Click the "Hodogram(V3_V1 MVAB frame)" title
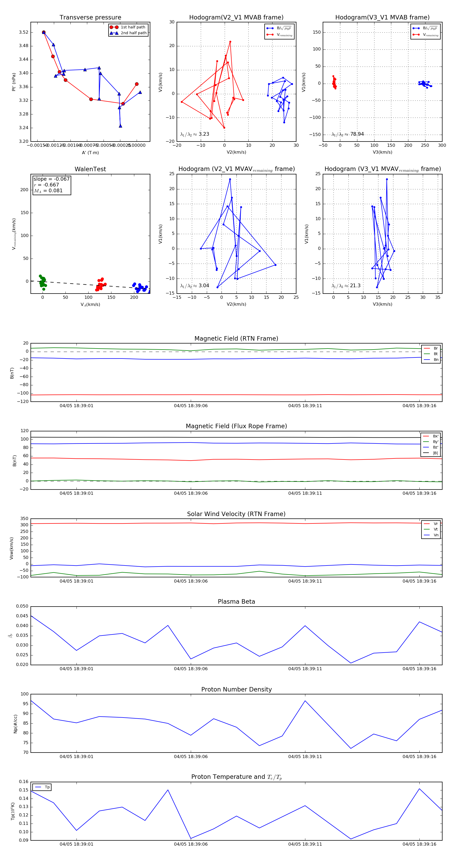Viewport: 473px width, 868px height. coord(382,18)
